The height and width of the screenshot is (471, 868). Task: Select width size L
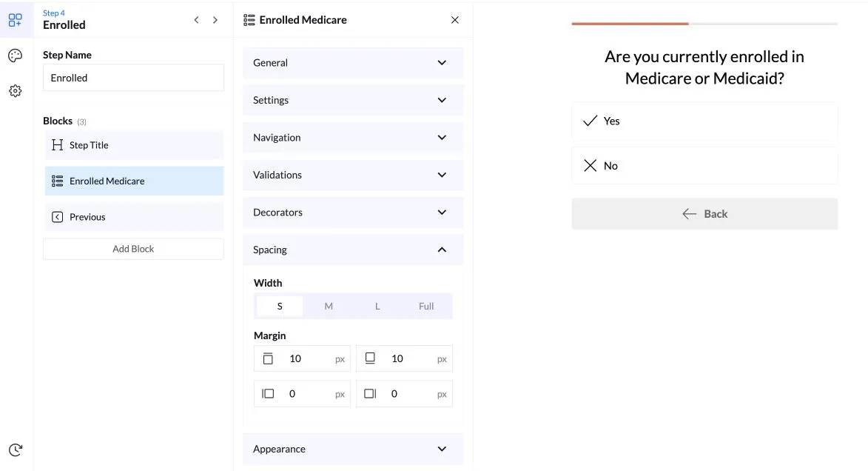point(377,306)
